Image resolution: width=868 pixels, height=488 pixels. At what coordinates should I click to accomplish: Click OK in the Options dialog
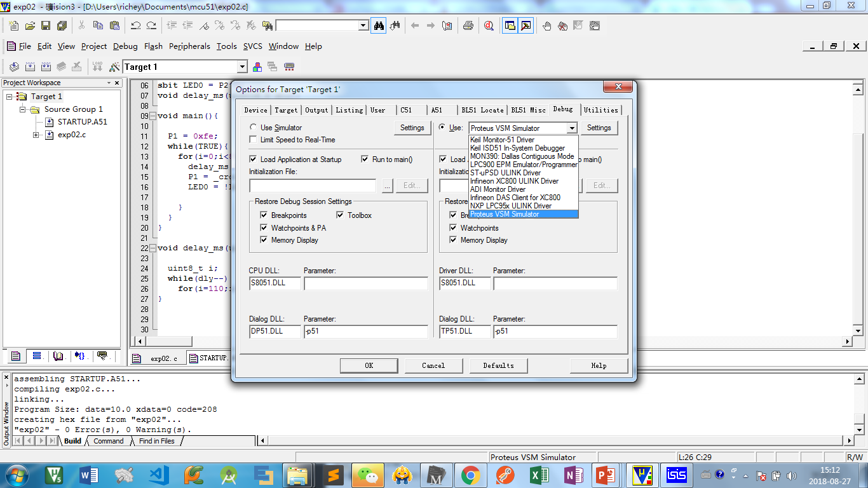click(x=369, y=365)
